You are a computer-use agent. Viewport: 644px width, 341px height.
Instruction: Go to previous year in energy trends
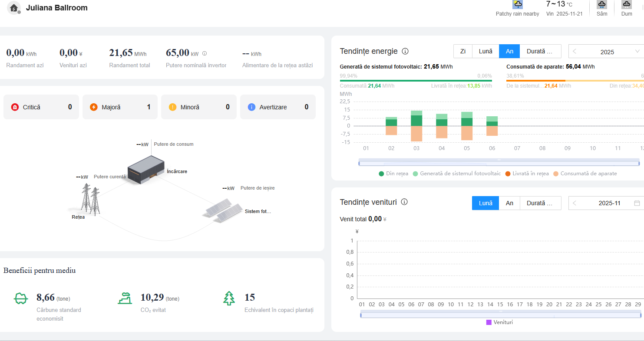[x=575, y=52]
